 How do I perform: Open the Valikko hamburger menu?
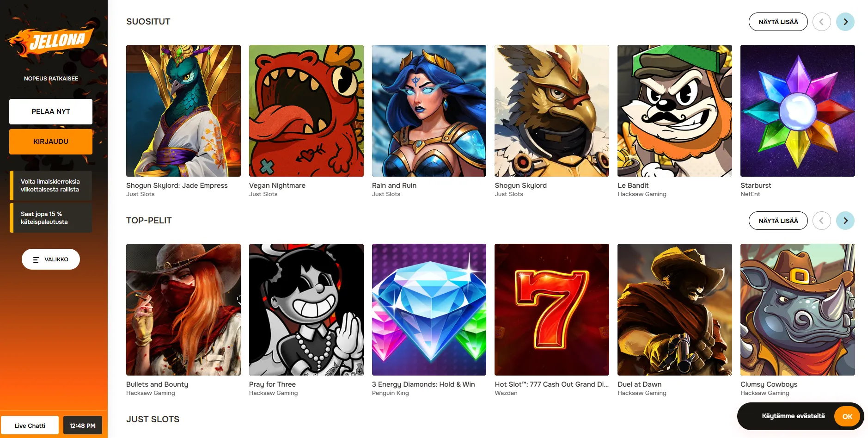coord(51,259)
